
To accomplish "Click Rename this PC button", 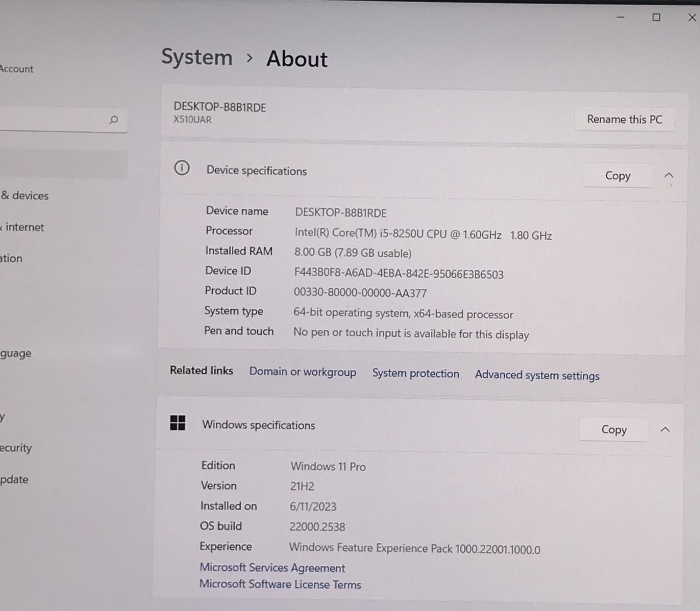I will pyautogui.click(x=624, y=119).
